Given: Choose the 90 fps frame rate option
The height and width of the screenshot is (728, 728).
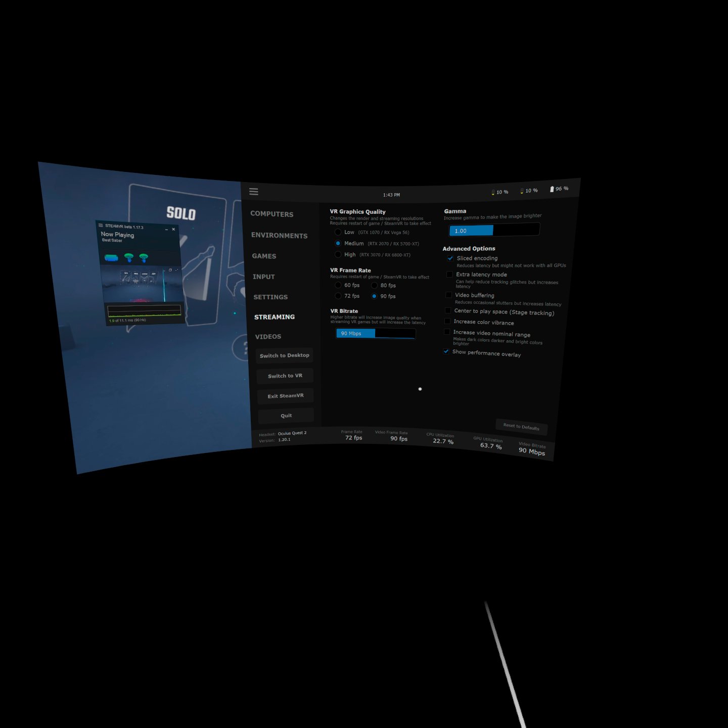Looking at the screenshot, I should tap(374, 296).
